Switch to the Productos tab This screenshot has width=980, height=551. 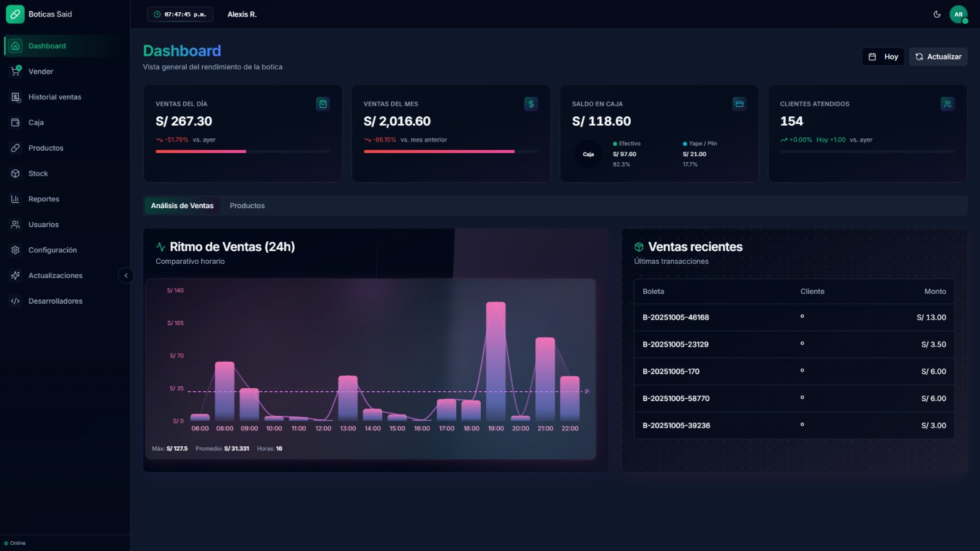[x=247, y=206]
